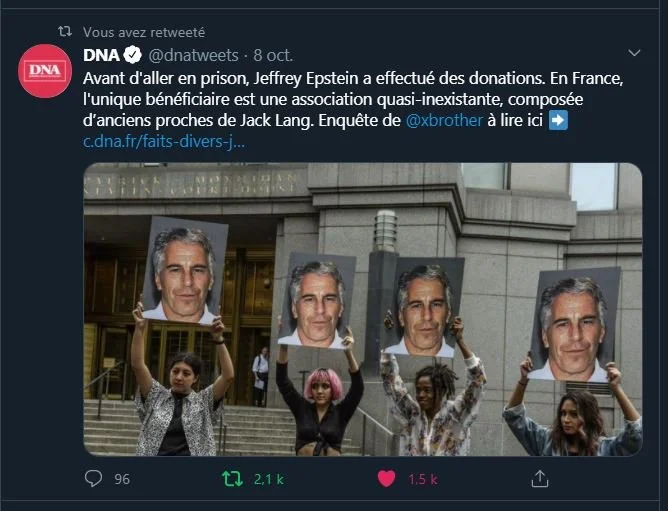The image size is (668, 511).
Task: Click the reply speech bubble icon
Action: [93, 478]
